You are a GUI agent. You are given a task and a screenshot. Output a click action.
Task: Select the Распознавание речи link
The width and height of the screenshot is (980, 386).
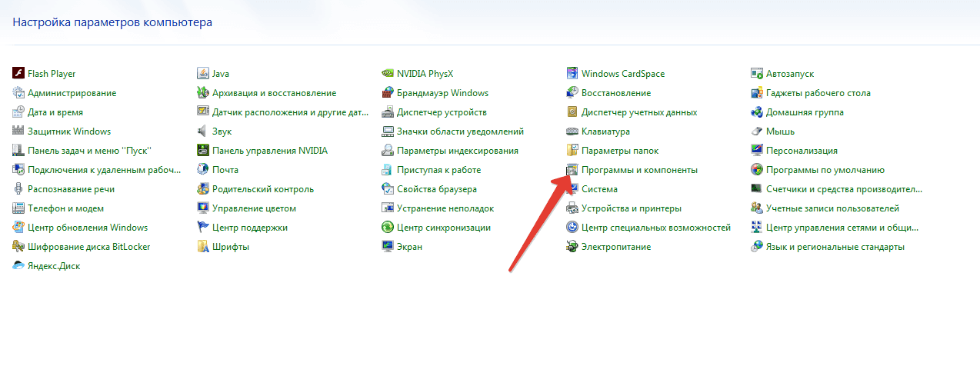click(71, 189)
